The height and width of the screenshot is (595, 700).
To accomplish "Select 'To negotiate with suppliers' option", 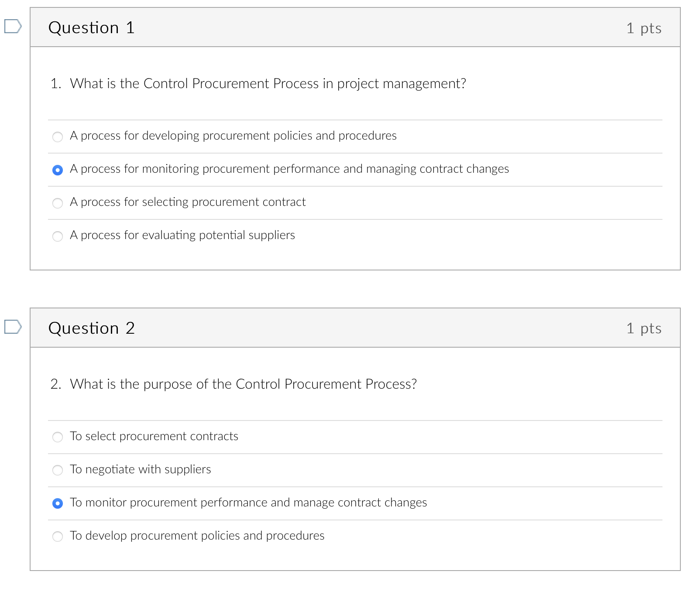I will tap(57, 470).
